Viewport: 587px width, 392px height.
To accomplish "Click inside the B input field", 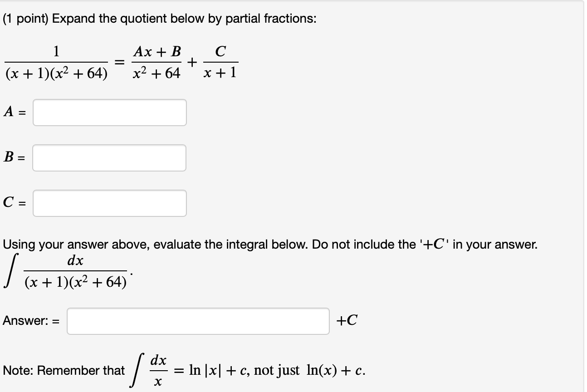I will click(x=109, y=158).
